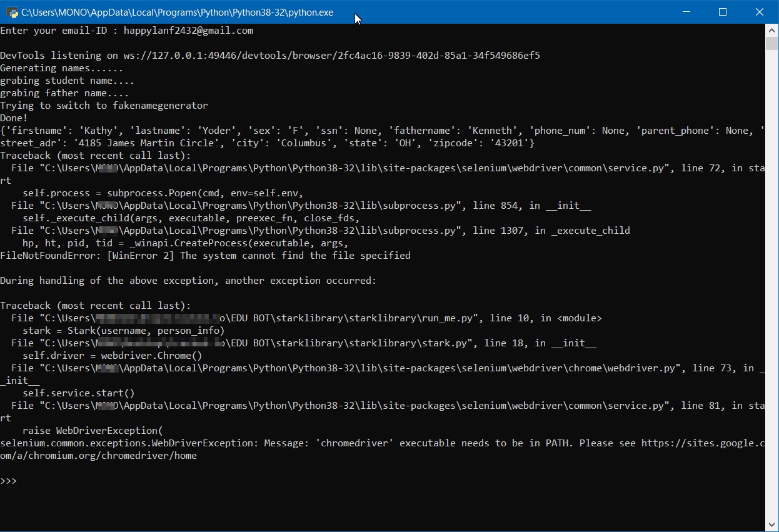779x532 pixels.
Task: Click the scrollbar up arrow
Action: (x=772, y=30)
